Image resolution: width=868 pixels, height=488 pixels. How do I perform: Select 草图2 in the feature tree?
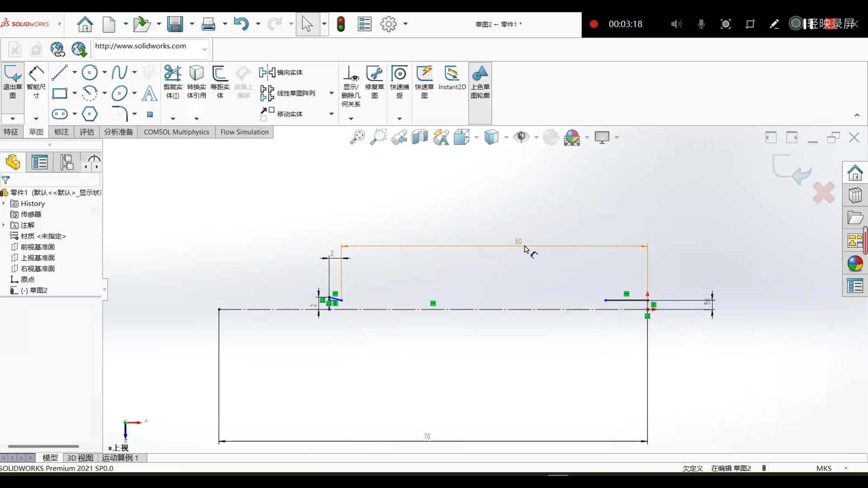(x=38, y=291)
